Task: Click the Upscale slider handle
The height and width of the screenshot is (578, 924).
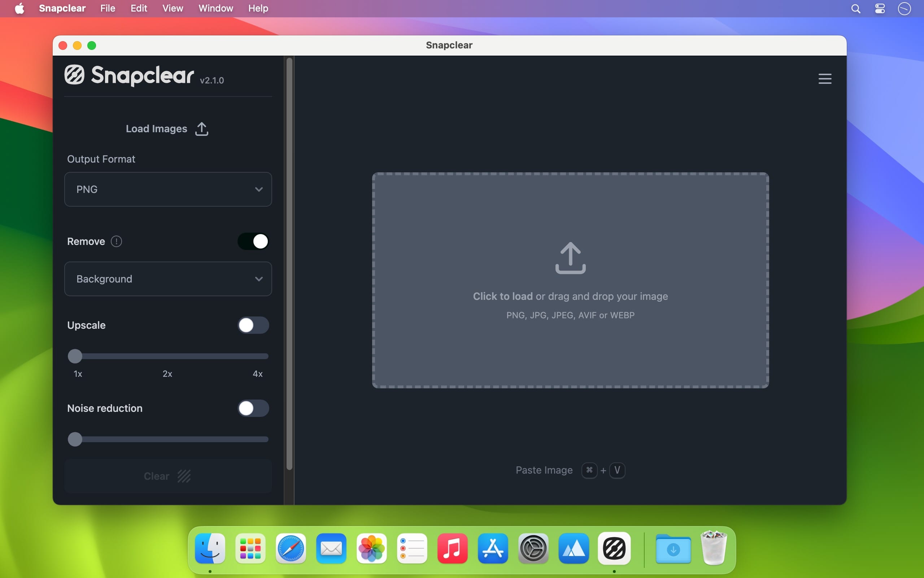Action: (75, 356)
